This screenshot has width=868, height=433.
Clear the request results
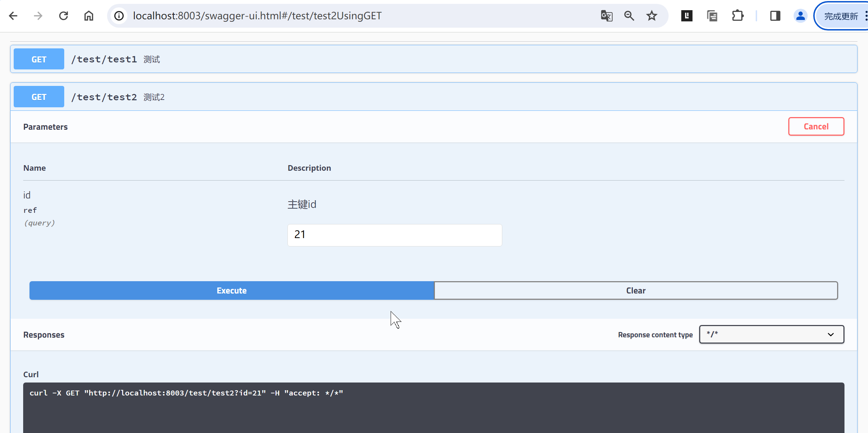point(636,291)
